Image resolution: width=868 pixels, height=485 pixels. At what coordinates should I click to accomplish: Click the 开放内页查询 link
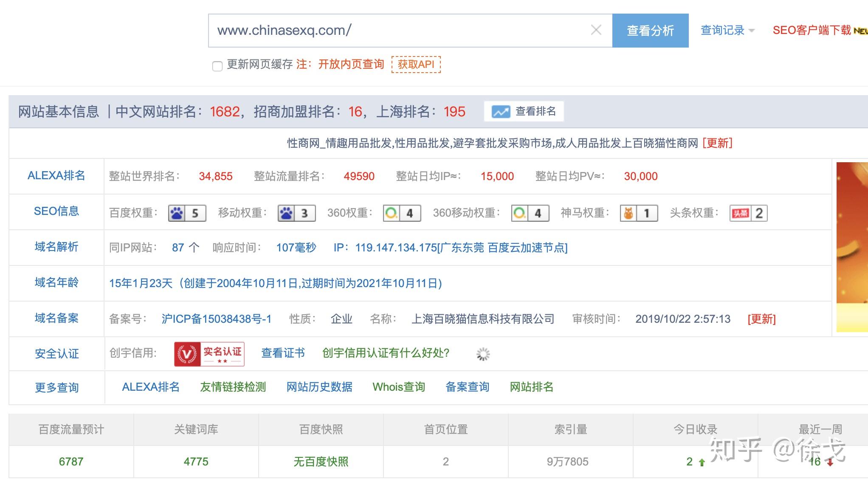click(351, 64)
